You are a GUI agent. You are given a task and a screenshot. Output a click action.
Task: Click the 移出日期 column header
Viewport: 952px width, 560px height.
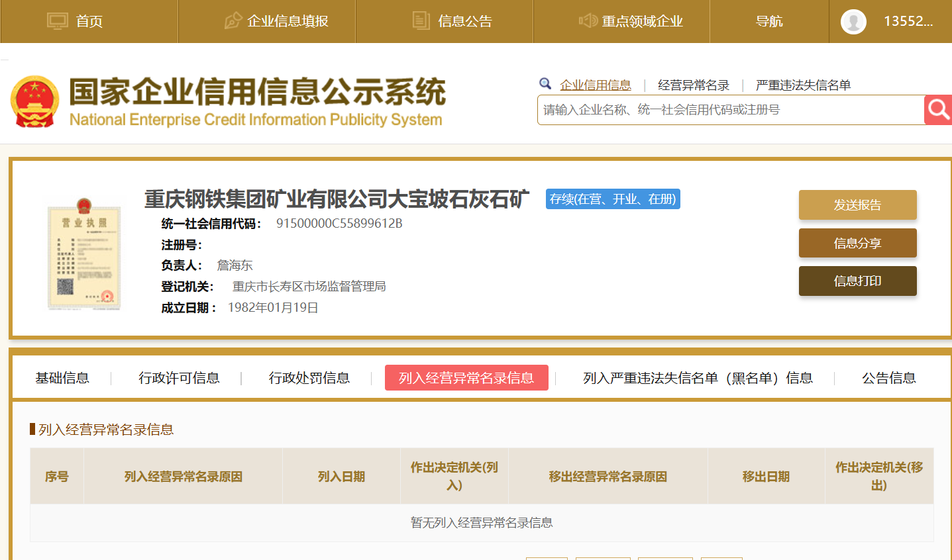click(x=767, y=477)
